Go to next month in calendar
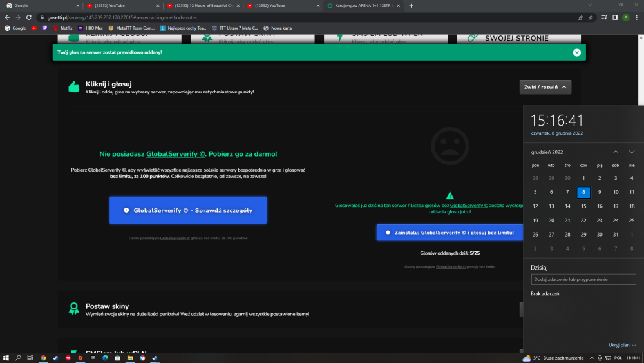The height and width of the screenshot is (363, 644). coord(632,152)
